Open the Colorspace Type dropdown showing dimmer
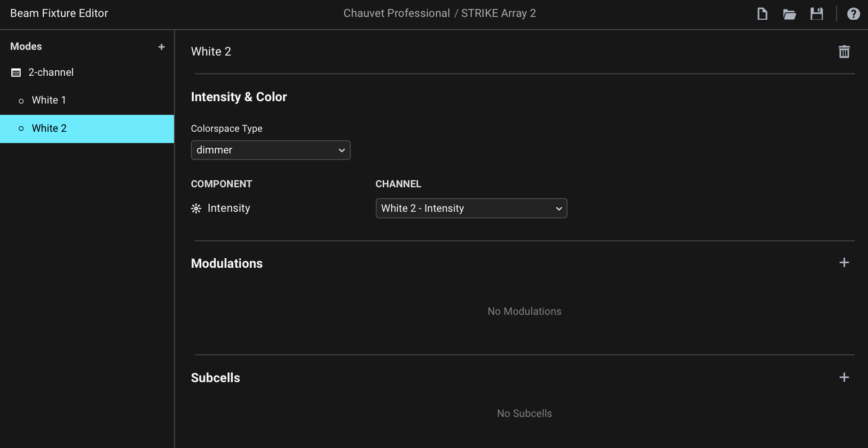Viewport: 868px width, 448px height. pyautogui.click(x=270, y=150)
